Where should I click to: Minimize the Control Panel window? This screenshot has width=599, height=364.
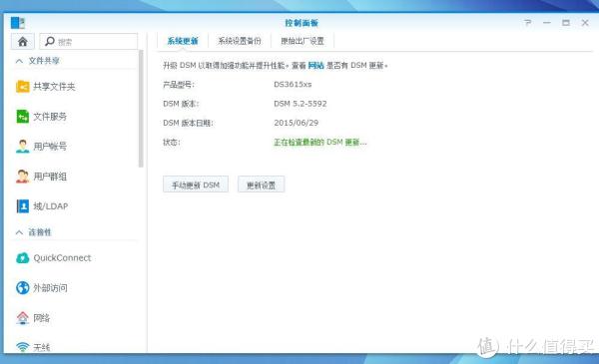547,23
